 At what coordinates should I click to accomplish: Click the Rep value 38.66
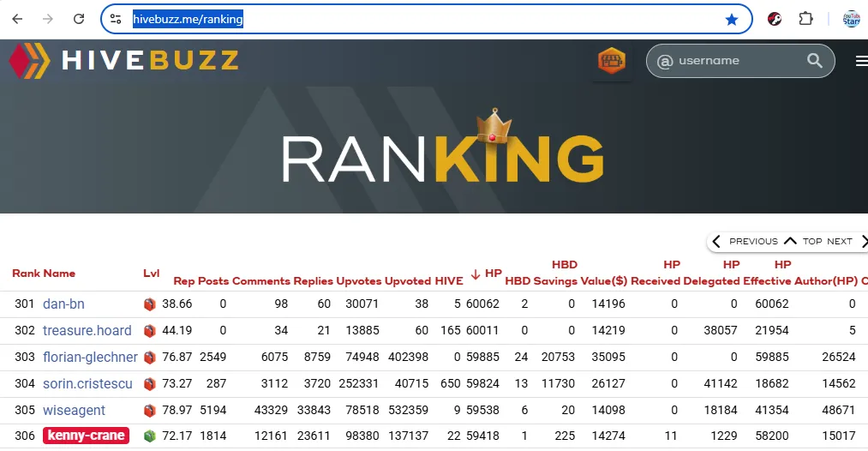point(177,304)
